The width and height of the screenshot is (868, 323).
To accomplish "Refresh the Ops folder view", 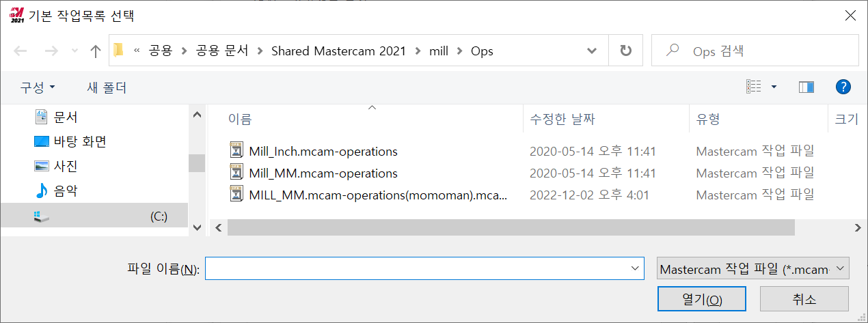I will click(625, 51).
